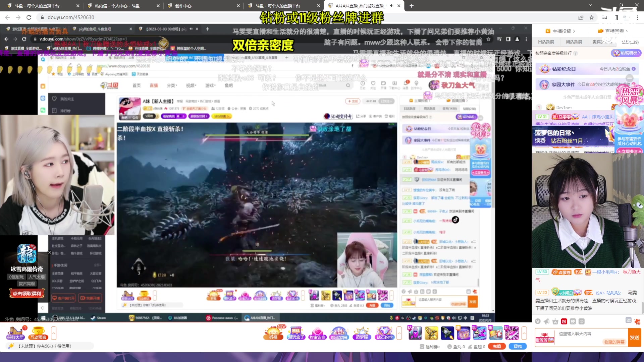The width and height of the screenshot is (644, 362).
Task: Click the 家园大事件 crystal icon
Action: [x=544, y=84]
